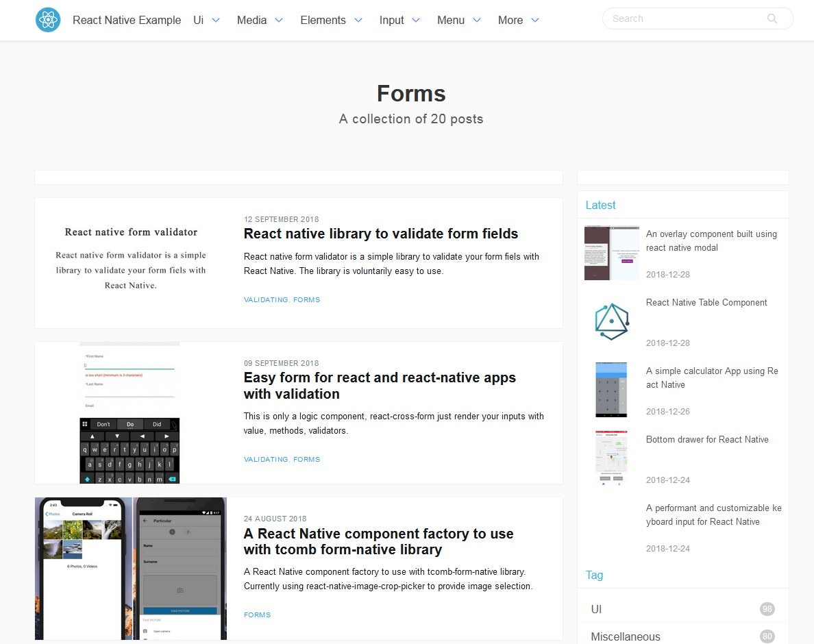
Task: Click the FORMS tag under the validator post
Action: 307,299
